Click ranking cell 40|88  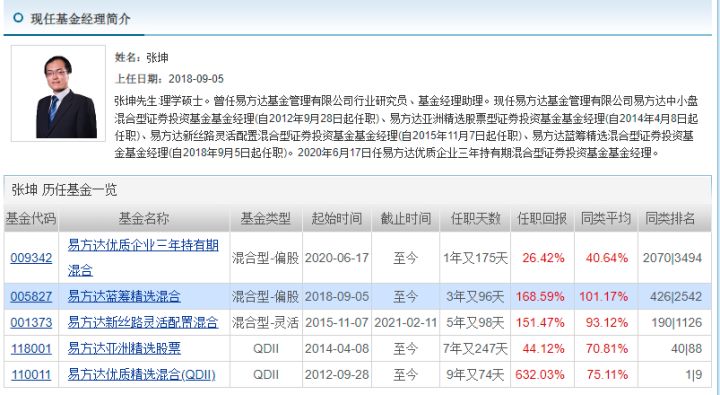click(686, 349)
